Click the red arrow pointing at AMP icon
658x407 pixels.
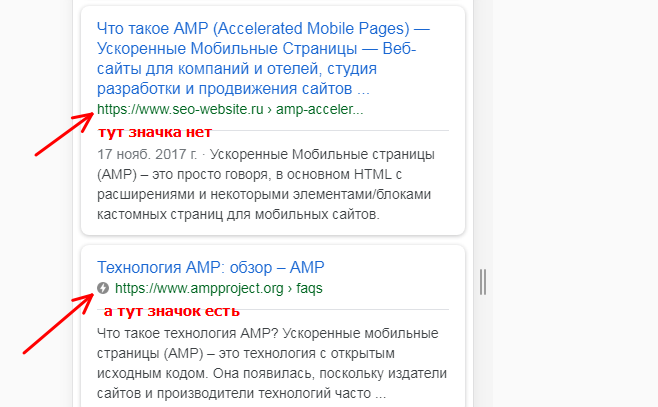pos(58,324)
